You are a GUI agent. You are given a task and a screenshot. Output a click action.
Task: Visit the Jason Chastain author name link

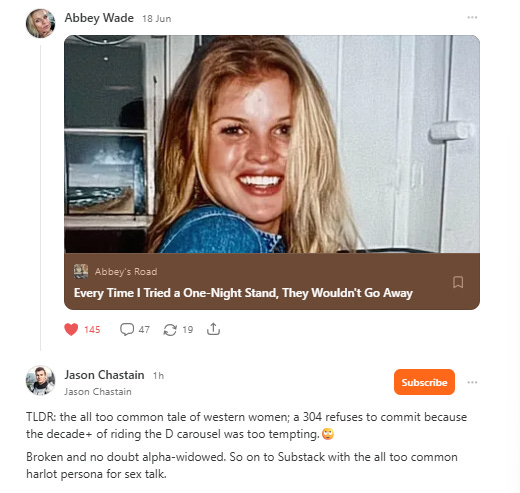coord(104,375)
